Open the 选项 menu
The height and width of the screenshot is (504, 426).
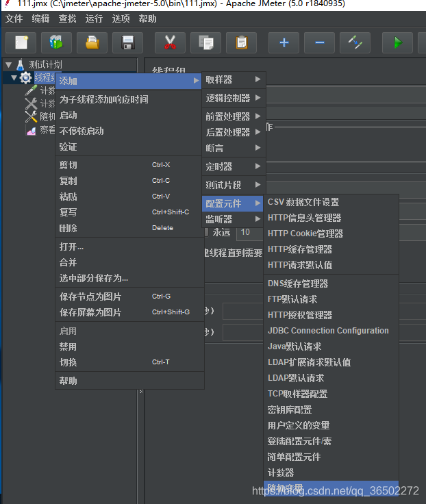[x=121, y=18]
